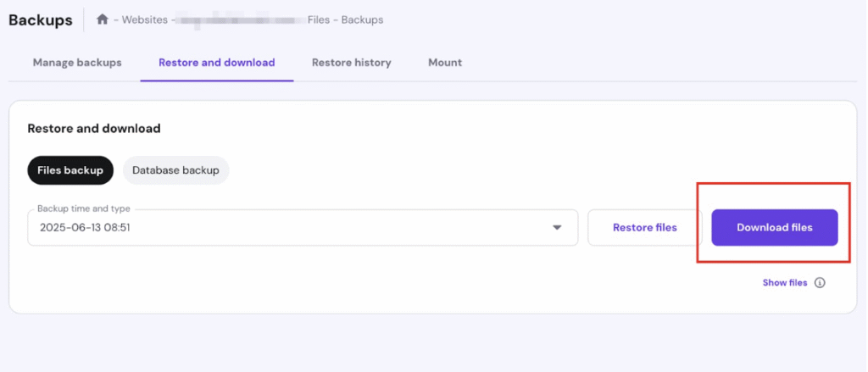The width and height of the screenshot is (868, 372).
Task: Click the Websites breadcrumb link
Action: [x=146, y=19]
